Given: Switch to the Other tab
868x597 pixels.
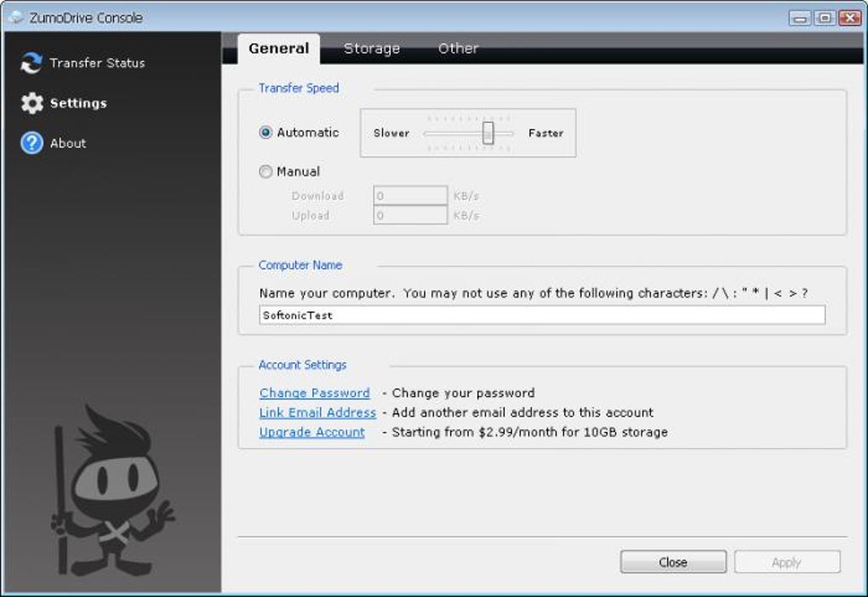Looking at the screenshot, I should click(x=458, y=49).
